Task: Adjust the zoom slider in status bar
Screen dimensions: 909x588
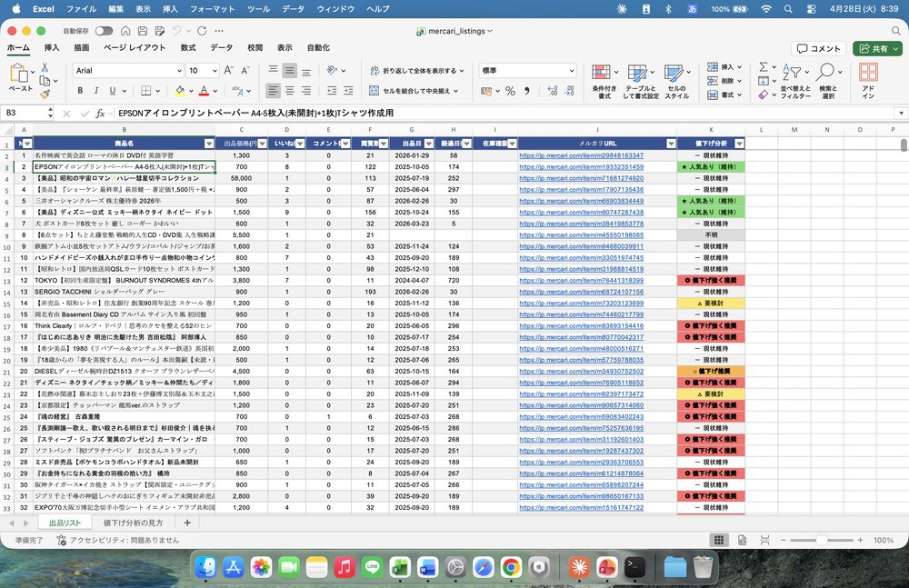Action: click(822, 540)
